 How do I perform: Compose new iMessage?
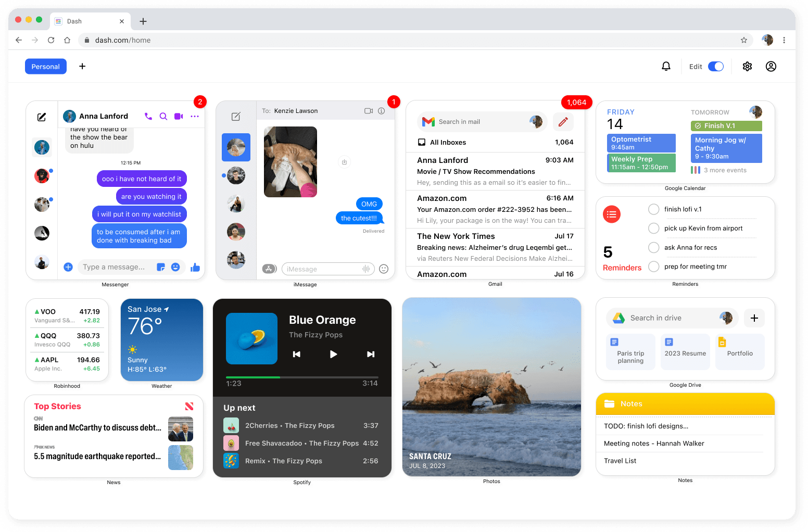click(236, 117)
